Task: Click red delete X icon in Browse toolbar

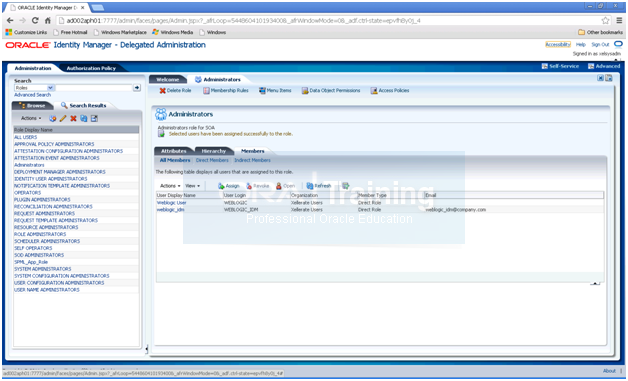Action: click(73, 119)
